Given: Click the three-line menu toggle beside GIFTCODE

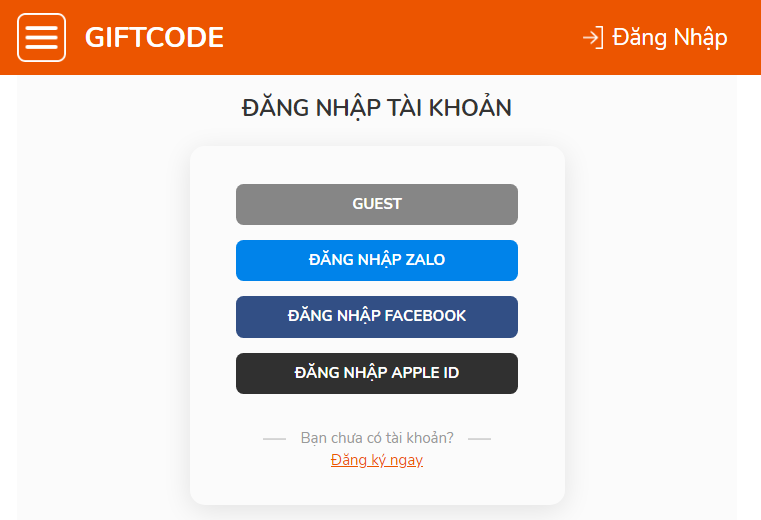Looking at the screenshot, I should click(x=41, y=37).
